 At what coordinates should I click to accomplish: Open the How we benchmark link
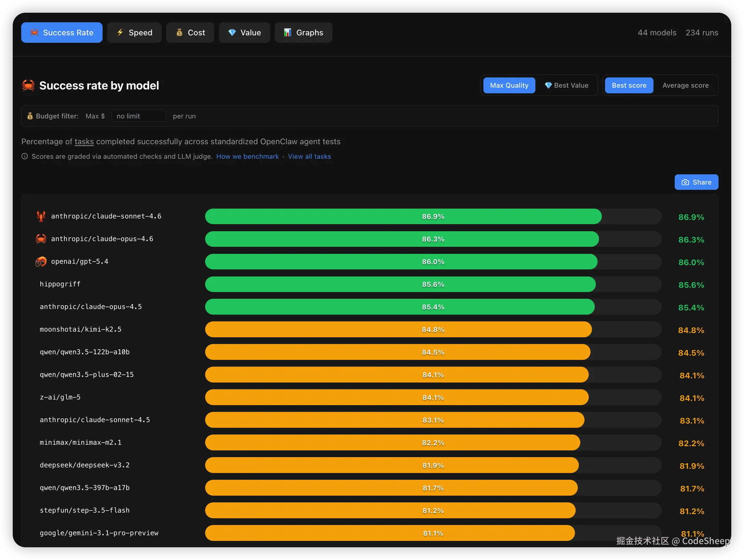pyautogui.click(x=248, y=156)
